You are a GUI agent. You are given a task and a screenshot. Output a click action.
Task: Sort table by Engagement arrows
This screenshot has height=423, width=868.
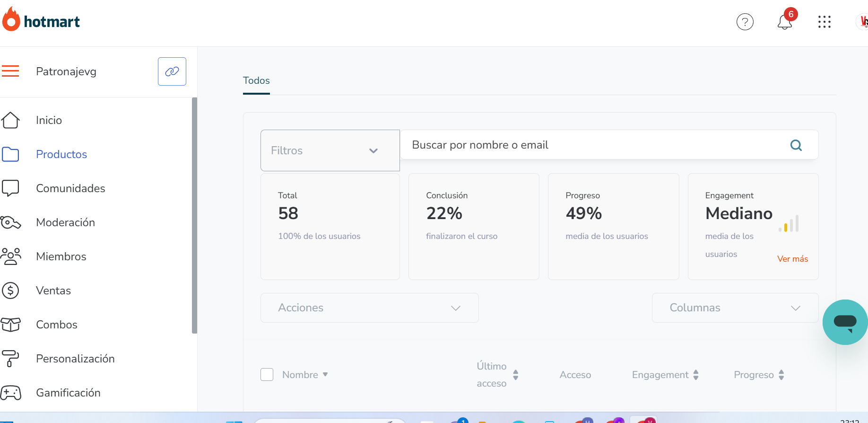696,375
